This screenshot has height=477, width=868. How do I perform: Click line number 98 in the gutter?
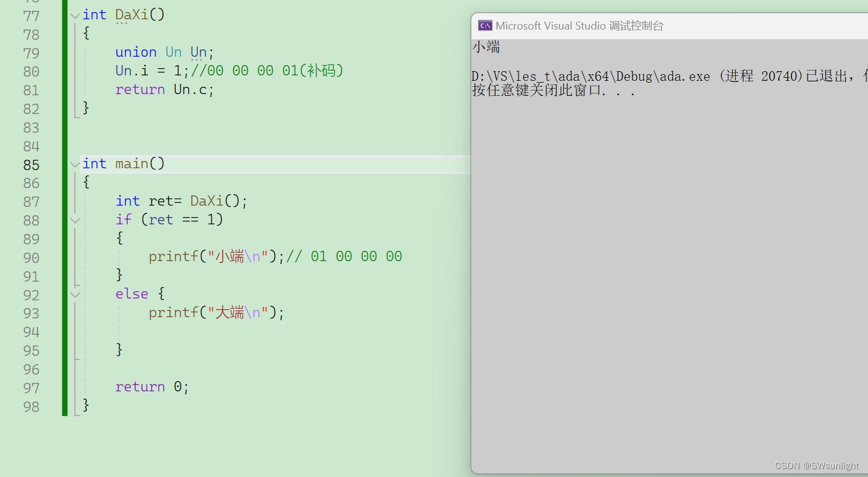(31, 406)
